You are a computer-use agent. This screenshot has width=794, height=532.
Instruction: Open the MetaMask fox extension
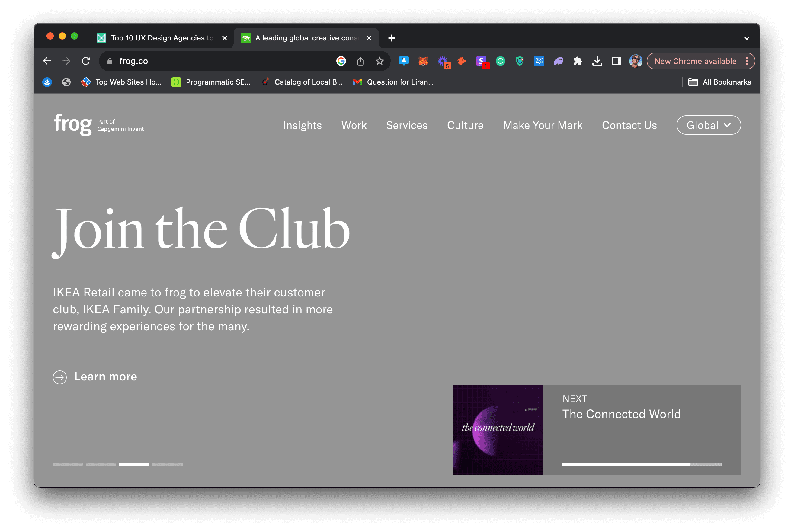423,61
